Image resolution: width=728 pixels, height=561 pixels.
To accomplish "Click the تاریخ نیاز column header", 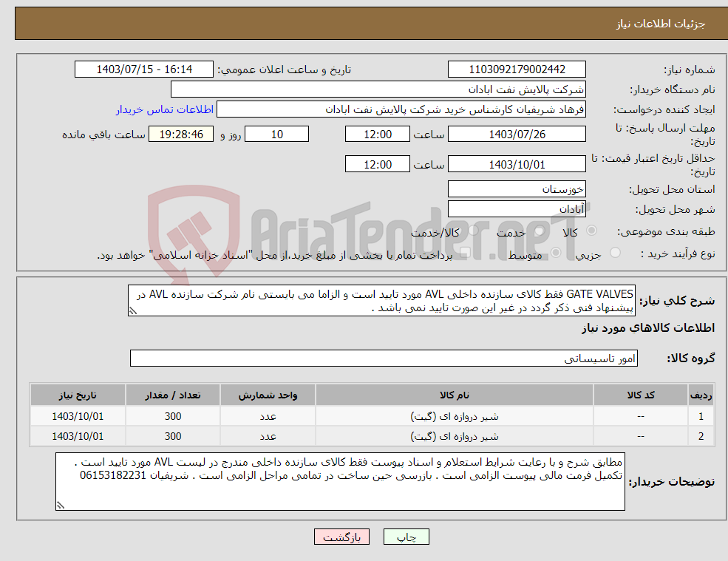I will 78,395.
